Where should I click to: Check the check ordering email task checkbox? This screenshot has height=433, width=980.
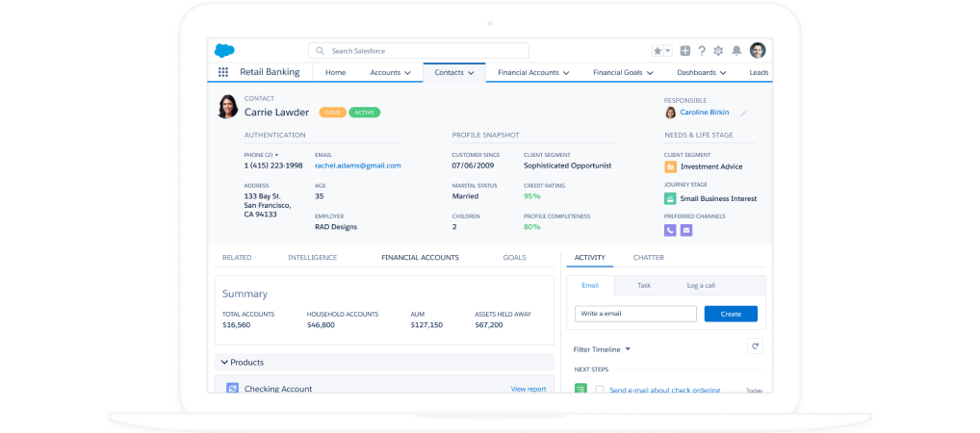click(600, 390)
